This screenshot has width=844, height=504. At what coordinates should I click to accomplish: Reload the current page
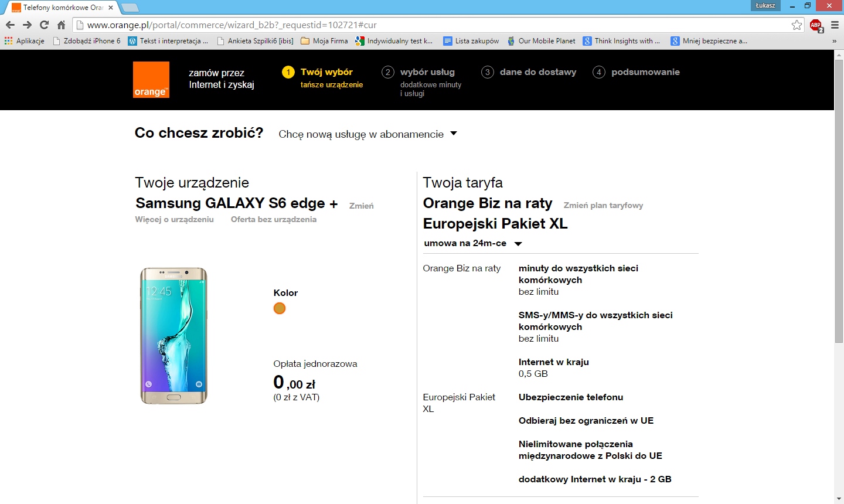pos(44,25)
